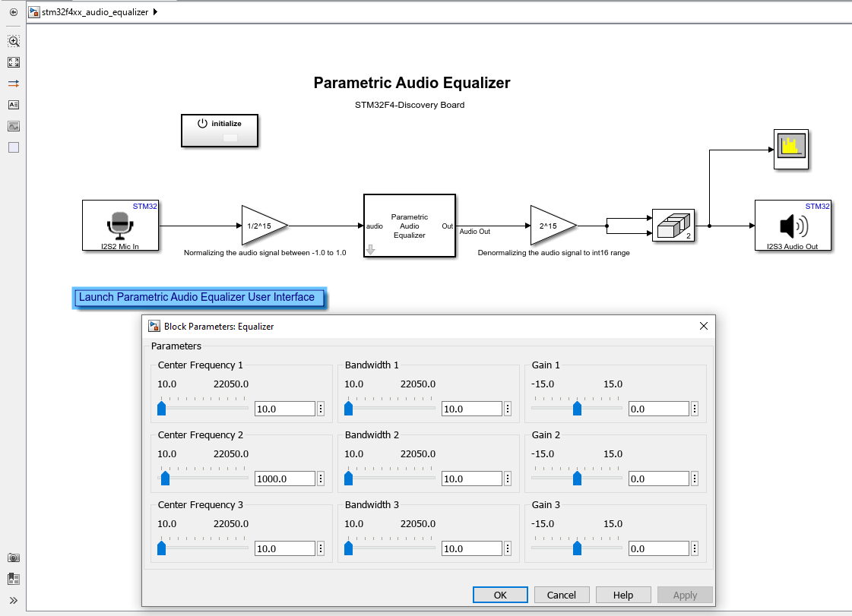Select the Annotation tool

13,105
